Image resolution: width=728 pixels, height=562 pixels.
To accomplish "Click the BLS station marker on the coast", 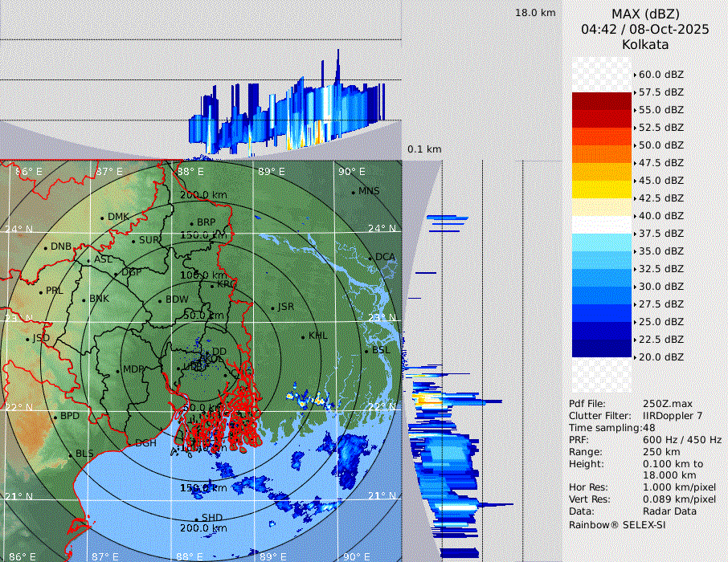I will click(70, 455).
